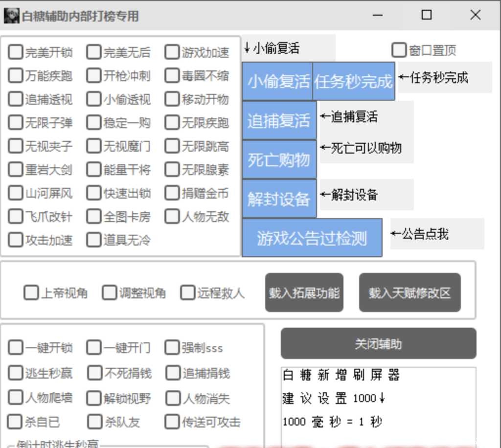Tick the 能量干将 checkbox
The height and width of the screenshot is (448, 501).
93,170
